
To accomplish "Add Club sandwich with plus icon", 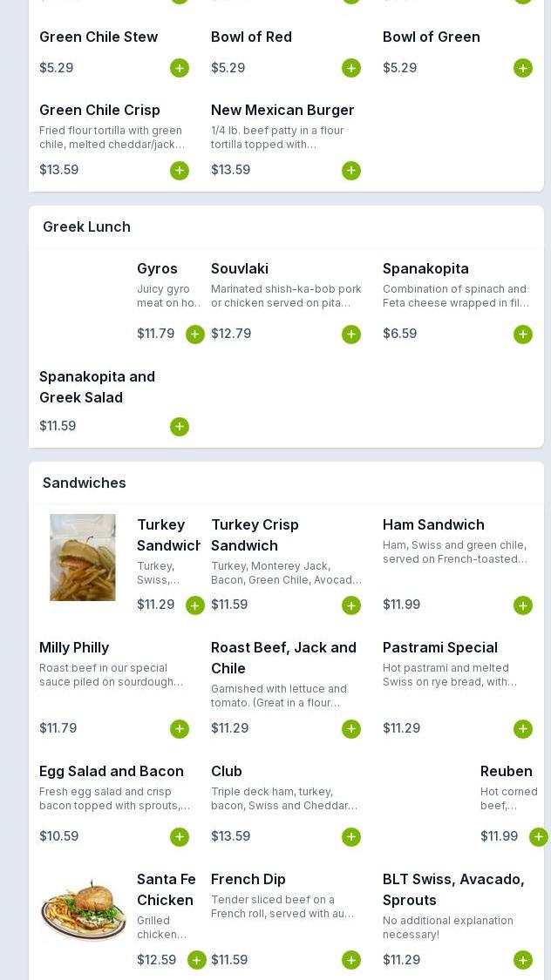I will click(351, 837).
